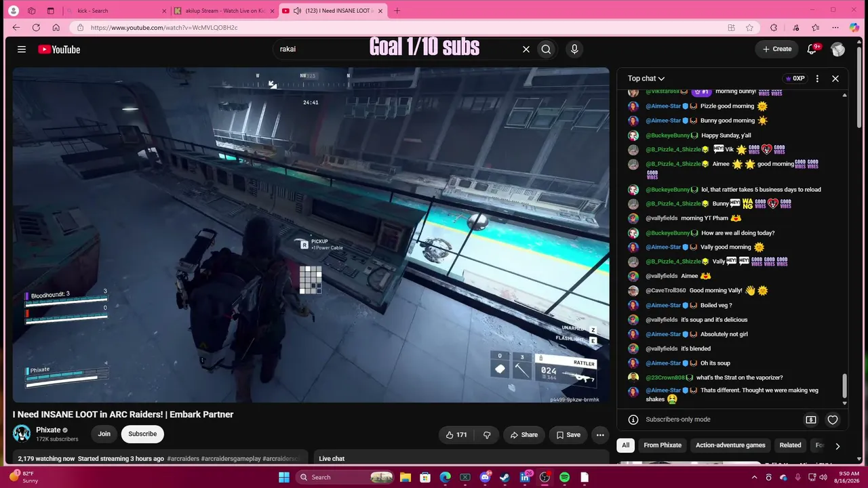This screenshot has width=868, height=488.
Task: Clear the 'rakai' search query
Action: click(x=526, y=49)
